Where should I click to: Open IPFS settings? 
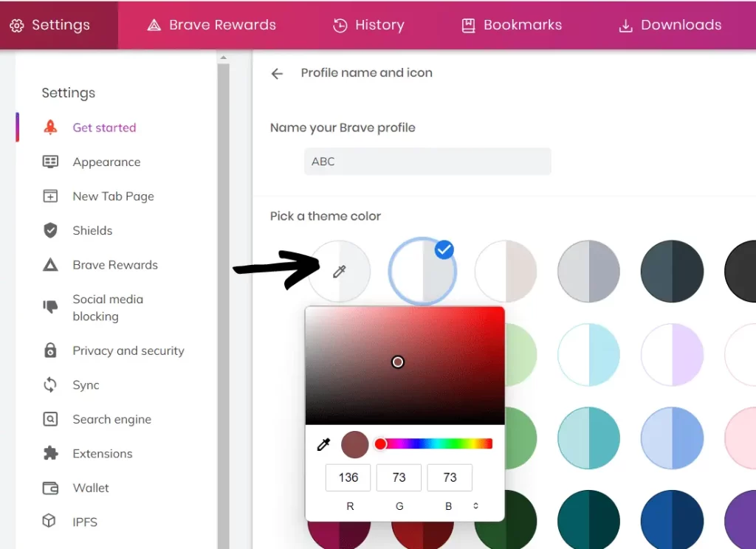pos(85,522)
